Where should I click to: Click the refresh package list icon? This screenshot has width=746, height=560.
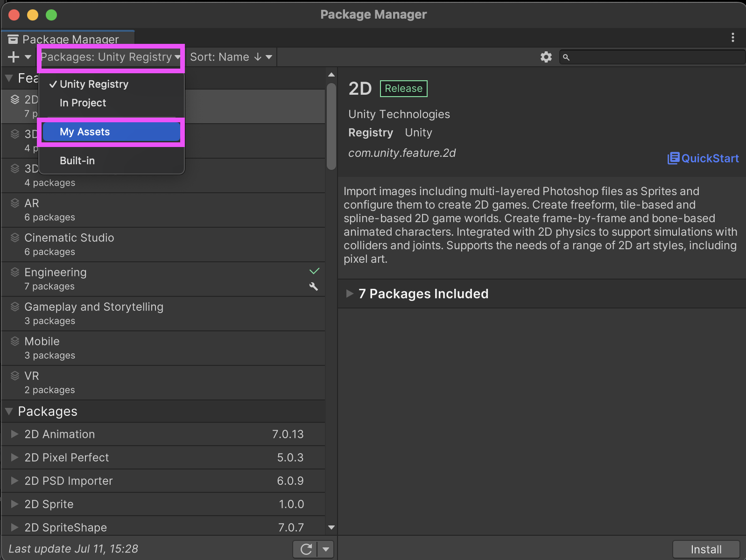coord(306,549)
